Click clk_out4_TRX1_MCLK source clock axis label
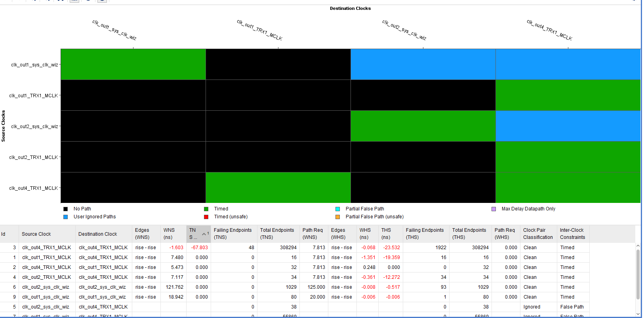Viewport: 644px width, 318px height. pyautogui.click(x=34, y=188)
